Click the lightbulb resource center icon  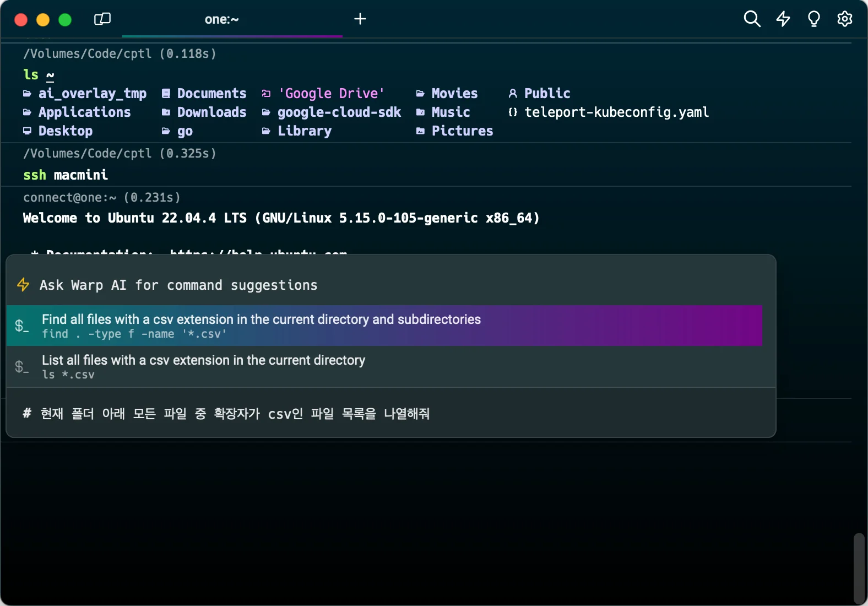click(x=813, y=19)
